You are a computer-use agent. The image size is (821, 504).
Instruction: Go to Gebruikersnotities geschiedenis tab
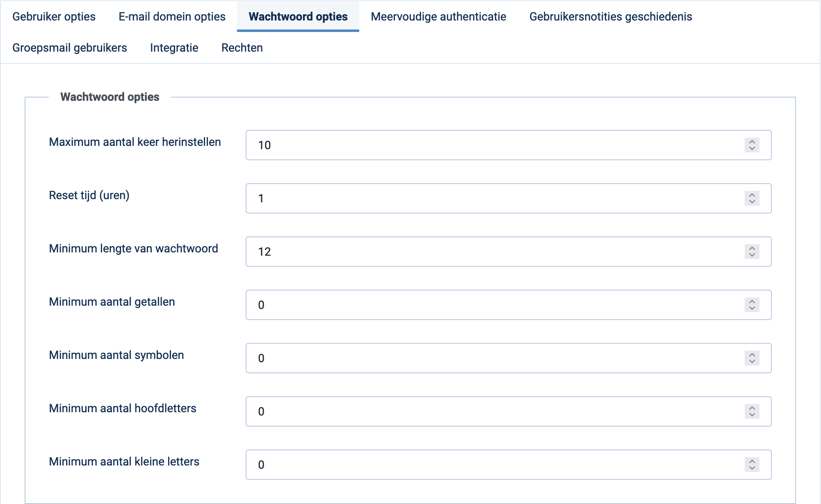pos(611,16)
